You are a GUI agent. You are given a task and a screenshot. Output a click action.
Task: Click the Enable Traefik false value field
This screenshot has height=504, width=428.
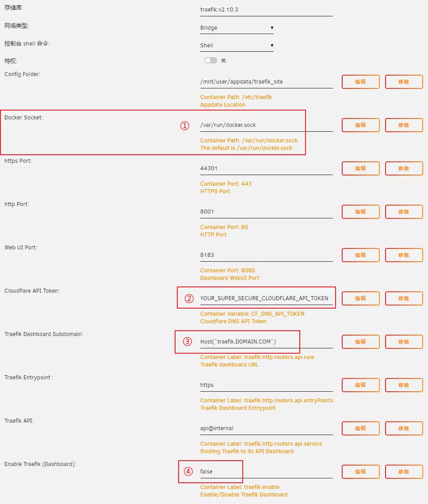click(266, 472)
